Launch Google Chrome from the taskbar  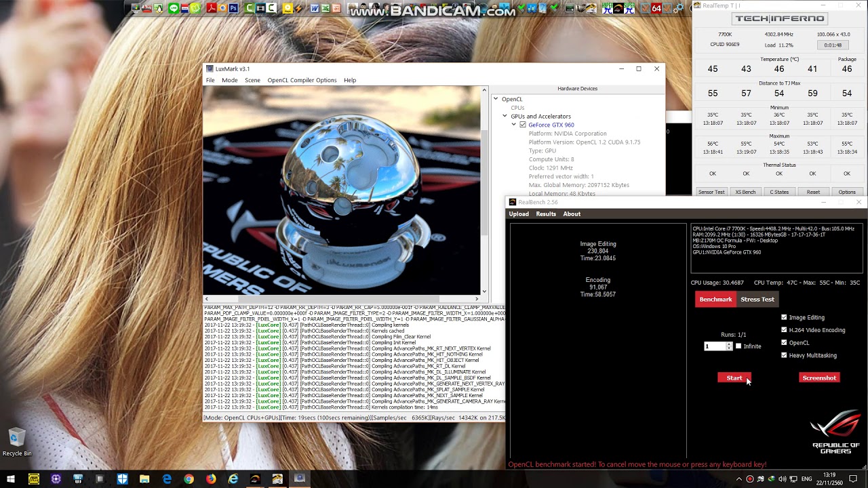pos(189,479)
